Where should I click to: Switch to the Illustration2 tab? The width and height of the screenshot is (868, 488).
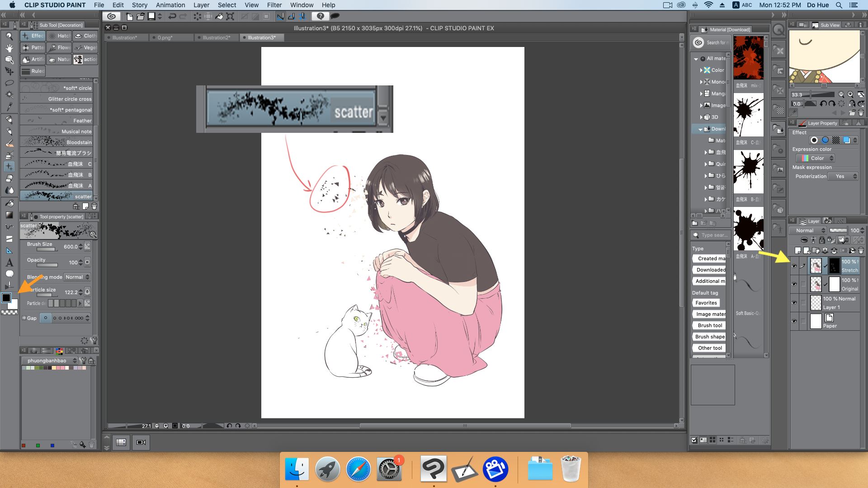coord(217,38)
